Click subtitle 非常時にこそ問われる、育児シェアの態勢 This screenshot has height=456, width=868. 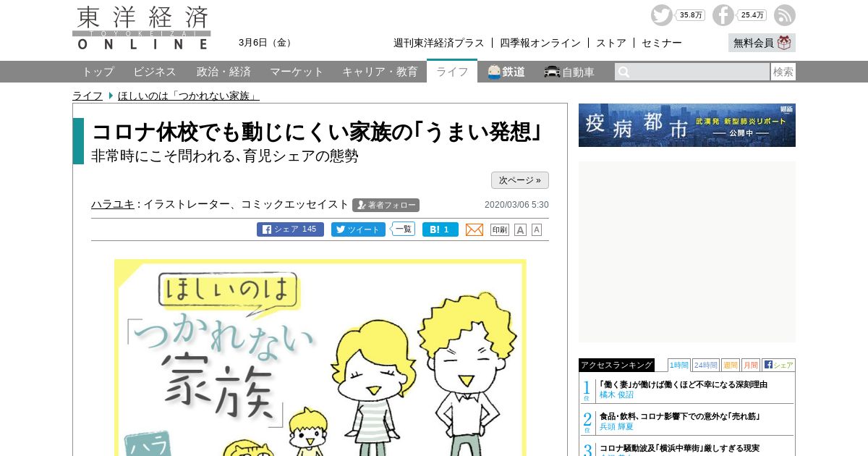225,156
